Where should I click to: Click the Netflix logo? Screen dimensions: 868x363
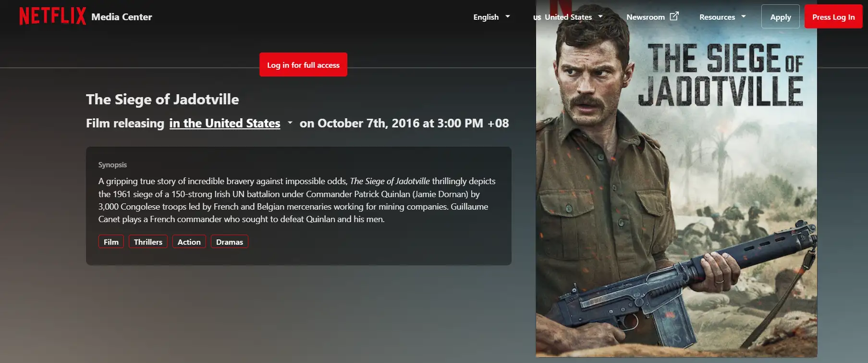(x=52, y=16)
